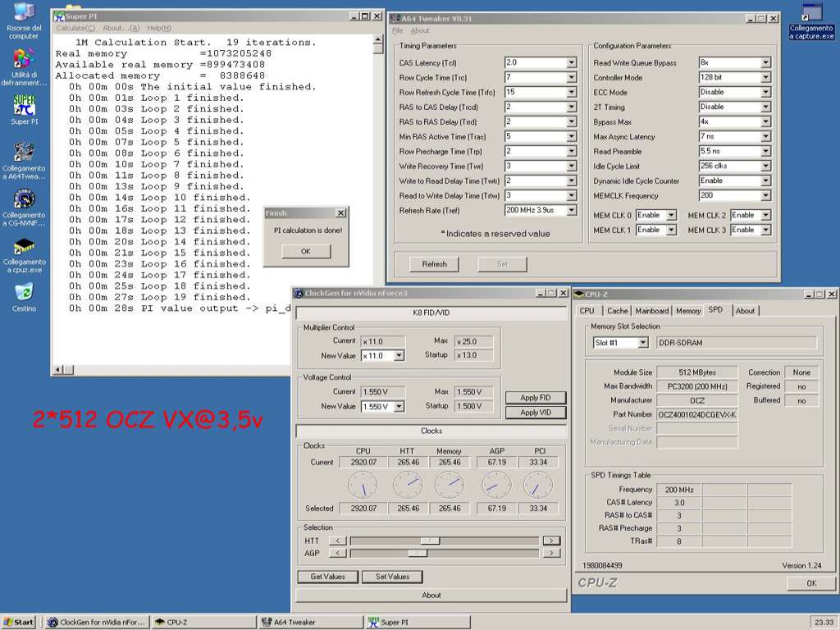Click AGP slider thumb in ClockGen
The image size is (840, 630).
pos(418,554)
